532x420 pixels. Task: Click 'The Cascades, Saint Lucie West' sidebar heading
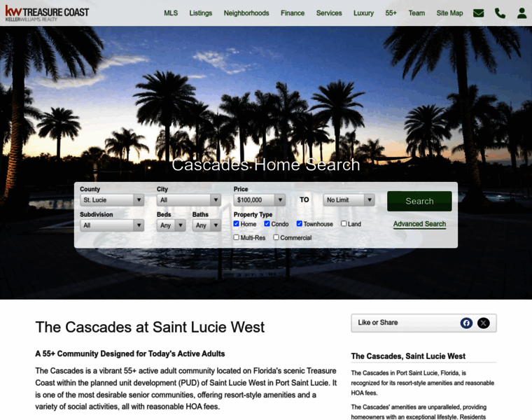point(408,356)
